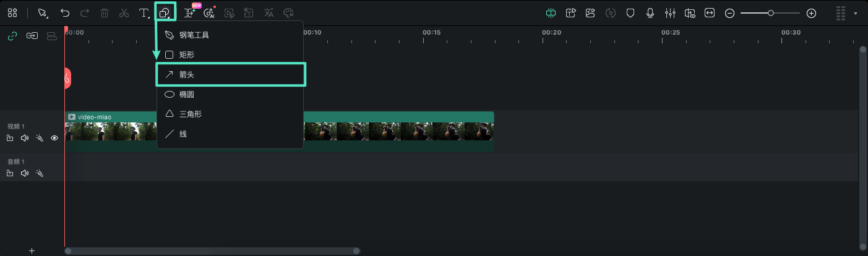Zoom in the timeline with plus button

coord(812,12)
